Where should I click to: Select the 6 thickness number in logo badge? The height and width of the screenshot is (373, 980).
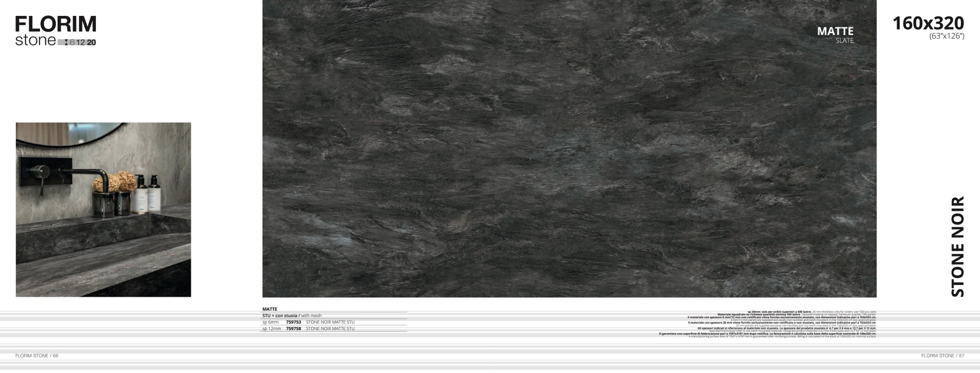coord(72,42)
